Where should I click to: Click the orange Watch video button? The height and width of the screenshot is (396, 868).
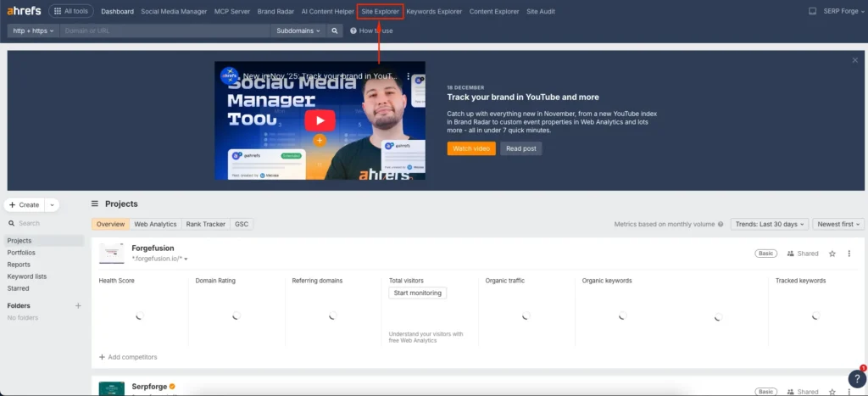point(470,148)
